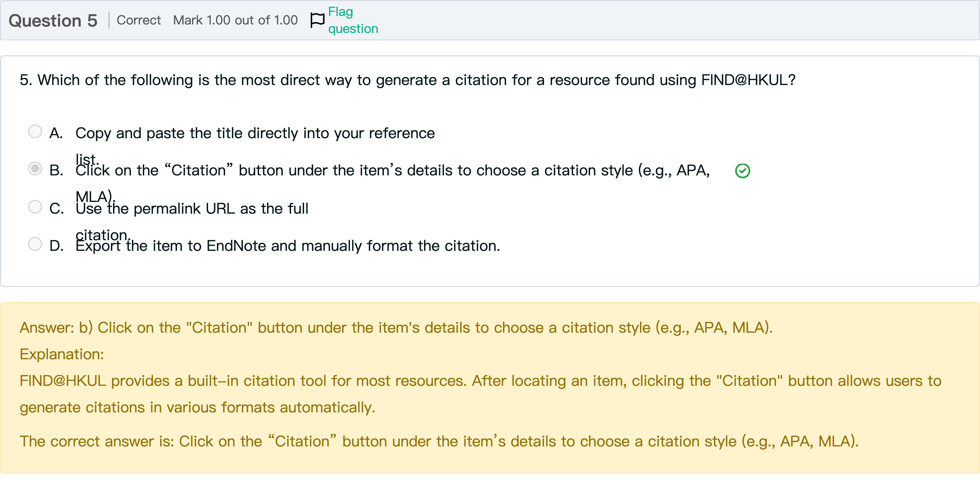980x490 pixels.
Task: Click the 'Mark 1.00 out of 1.00' text
Action: [x=235, y=20]
